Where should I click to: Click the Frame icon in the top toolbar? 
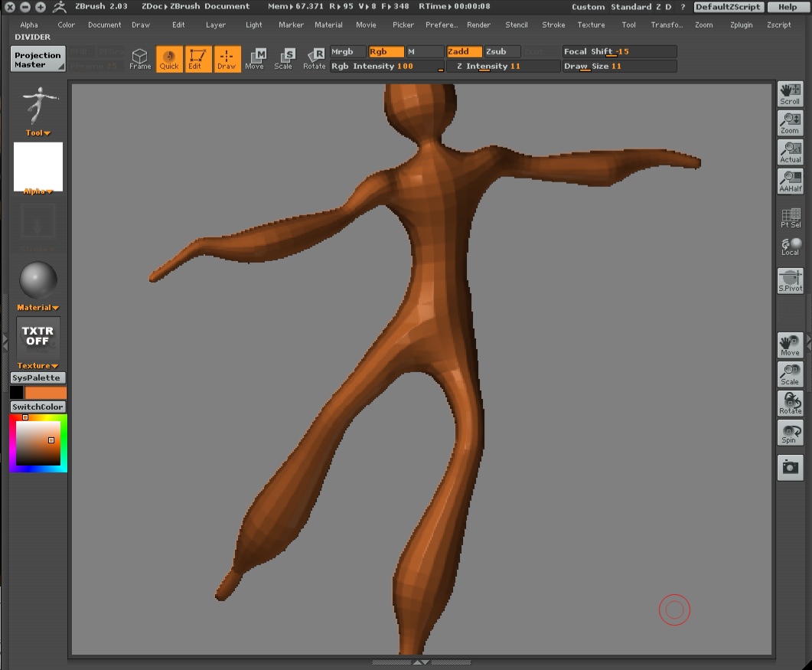click(140, 57)
